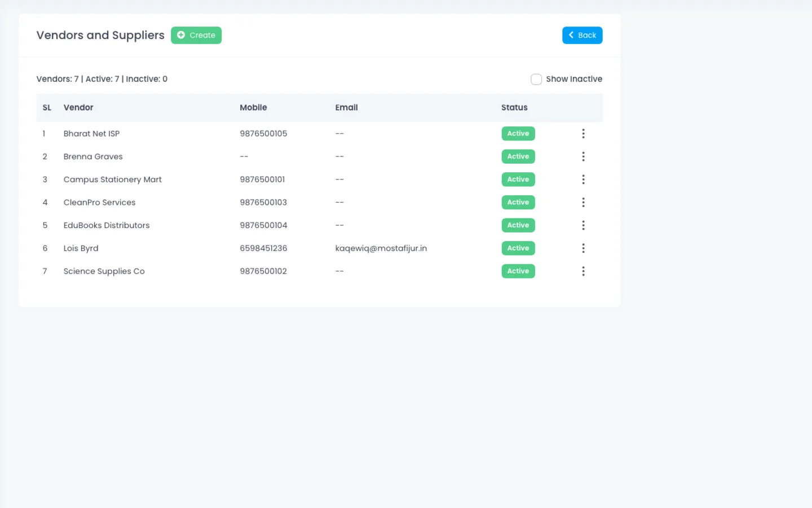812x508 pixels.
Task: Click mobile number 6598451236
Action: 263,248
